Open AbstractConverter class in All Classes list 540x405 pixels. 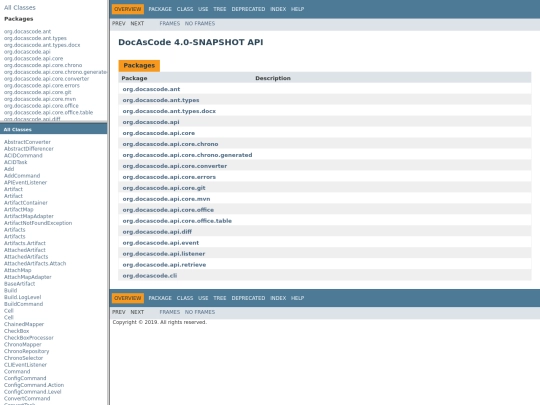click(27, 142)
